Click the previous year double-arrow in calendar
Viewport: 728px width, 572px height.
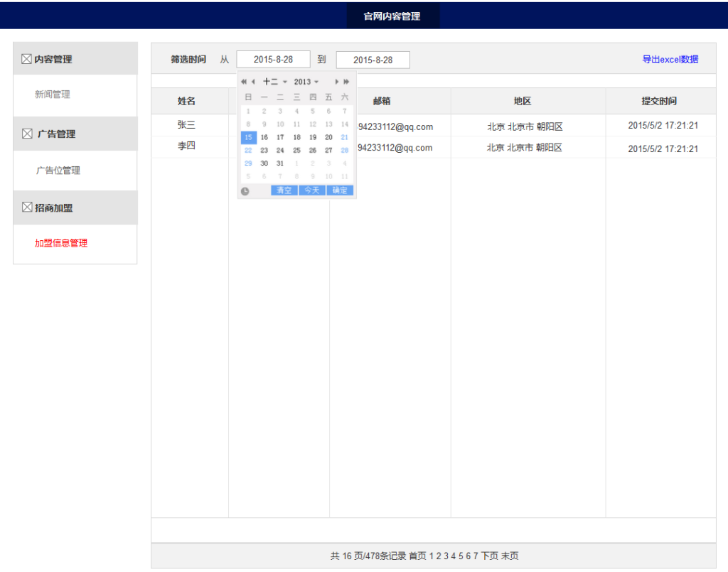[244, 82]
